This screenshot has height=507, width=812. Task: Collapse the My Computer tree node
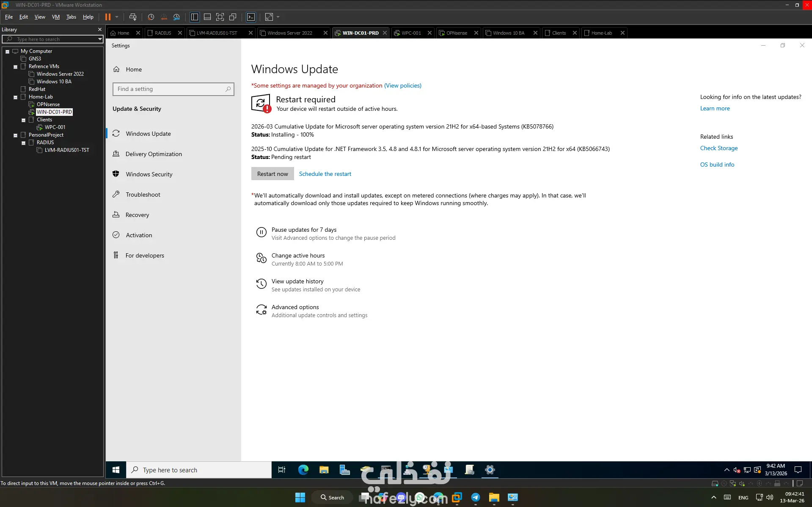[7, 52]
